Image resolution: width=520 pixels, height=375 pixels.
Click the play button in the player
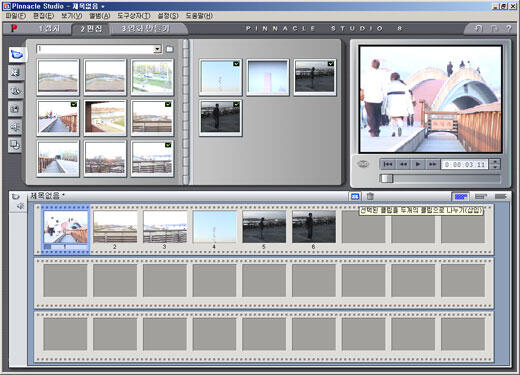(418, 164)
